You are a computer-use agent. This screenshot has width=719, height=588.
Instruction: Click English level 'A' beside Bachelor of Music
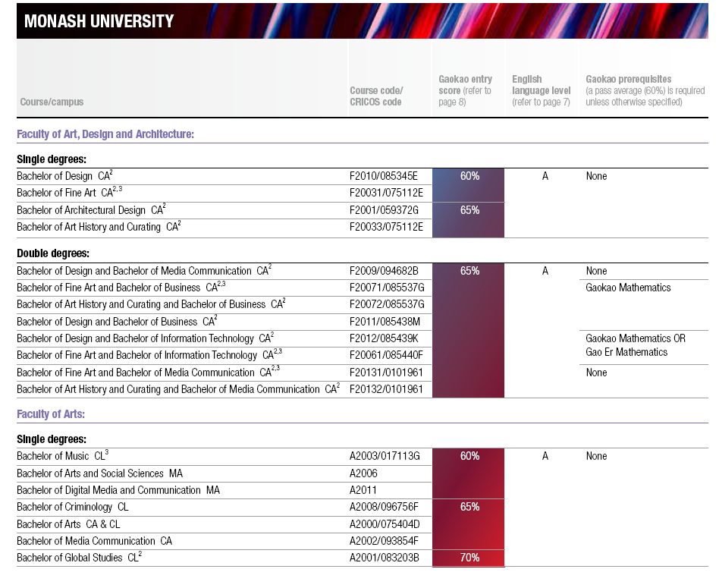pyautogui.click(x=545, y=456)
